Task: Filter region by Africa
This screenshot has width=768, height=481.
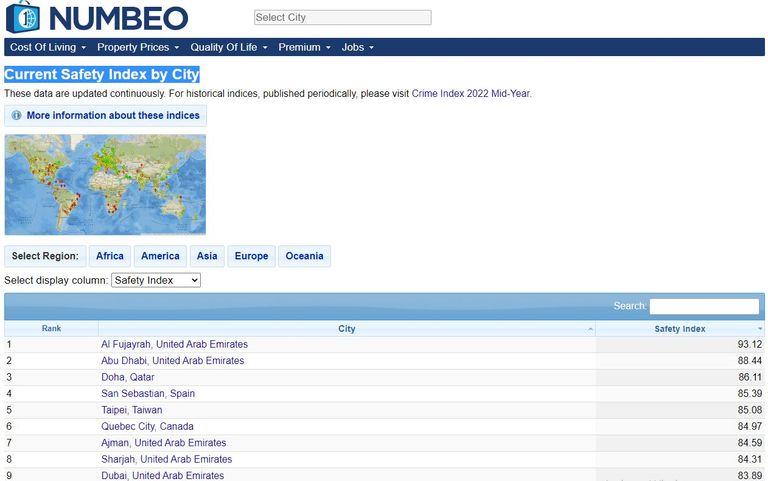Action: (110, 256)
